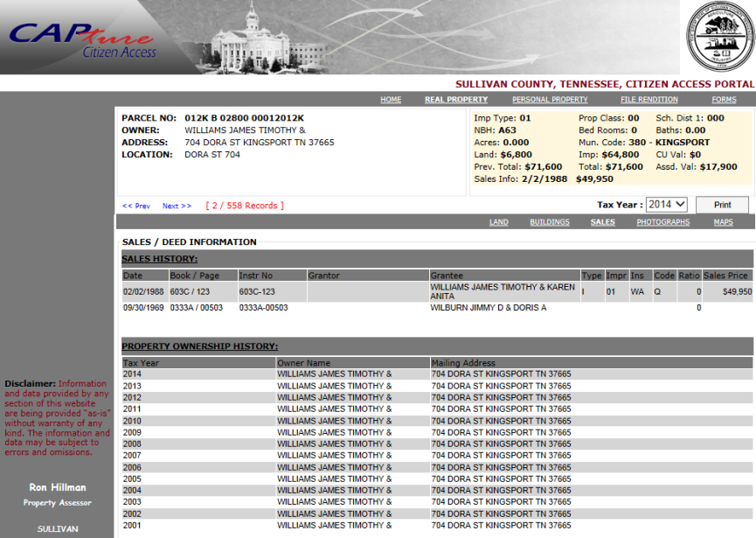Image resolution: width=756 pixels, height=538 pixels.
Task: Click instrument number 603C-123
Action: [257, 292]
